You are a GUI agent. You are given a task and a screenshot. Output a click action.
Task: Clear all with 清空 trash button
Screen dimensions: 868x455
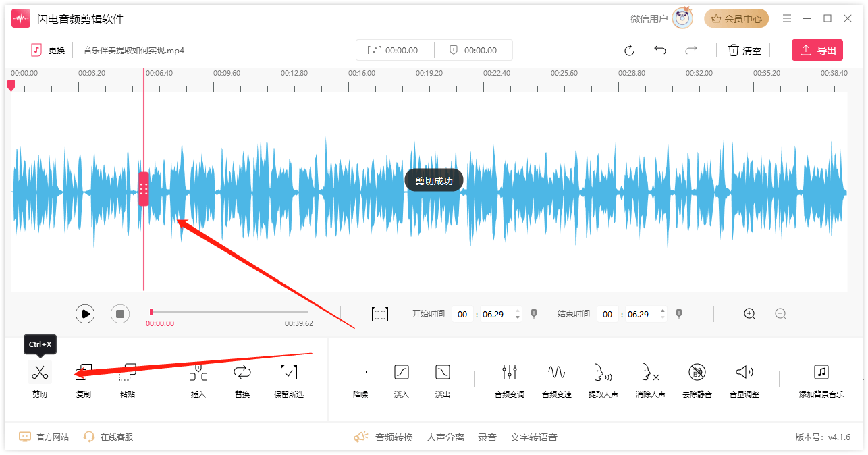pyautogui.click(x=744, y=51)
